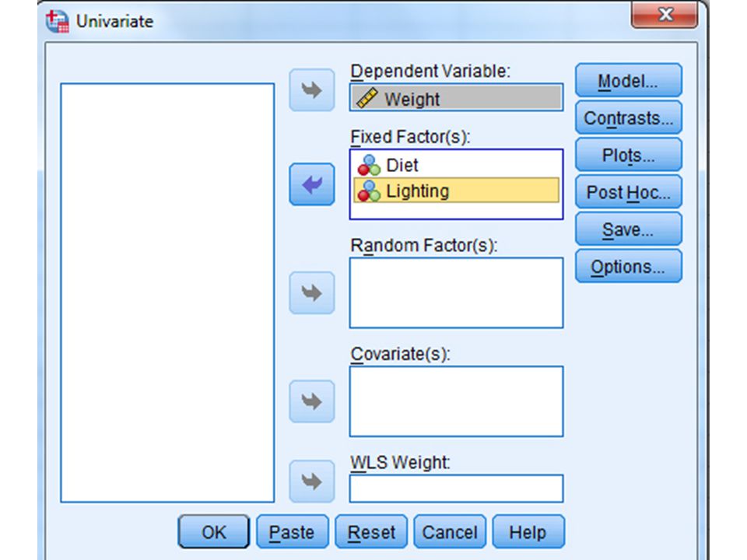Viewport: 747px width, 560px height.
Task: Open the Post Hoc tests dialog
Action: click(x=629, y=192)
